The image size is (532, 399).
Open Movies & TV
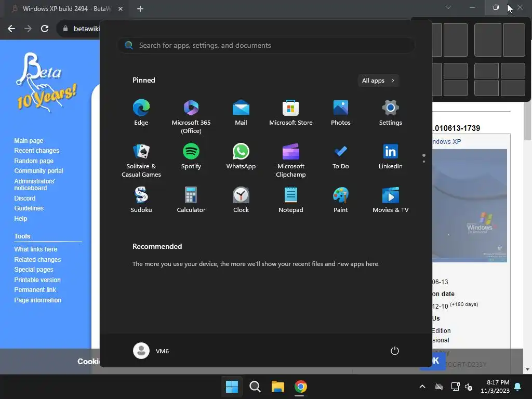pos(391,200)
